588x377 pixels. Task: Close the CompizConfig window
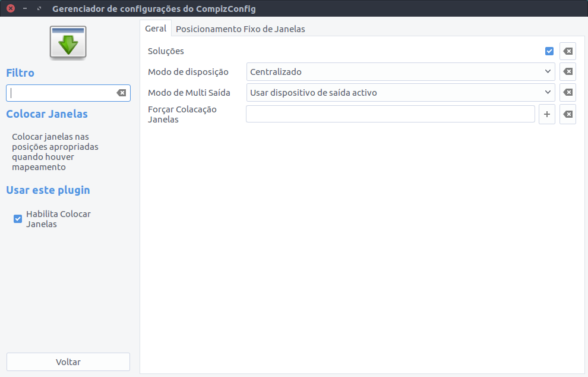(11, 8)
